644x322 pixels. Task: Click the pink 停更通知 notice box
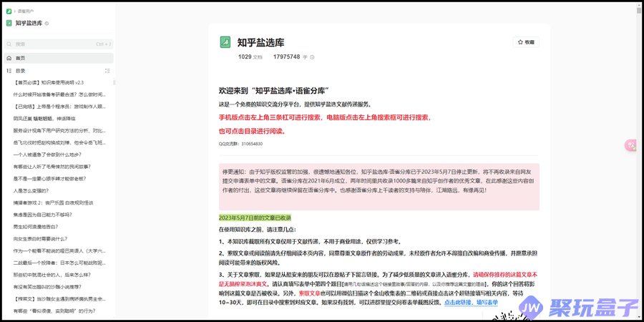tap(379, 187)
